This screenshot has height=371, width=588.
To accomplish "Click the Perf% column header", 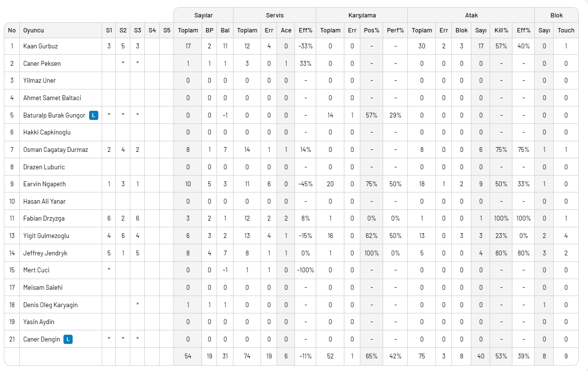I will click(395, 30).
